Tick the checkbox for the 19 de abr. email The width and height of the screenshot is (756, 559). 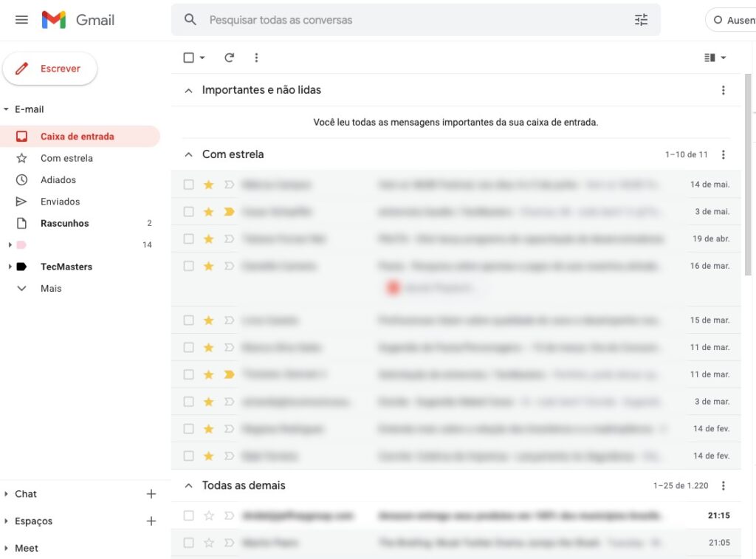coord(189,239)
